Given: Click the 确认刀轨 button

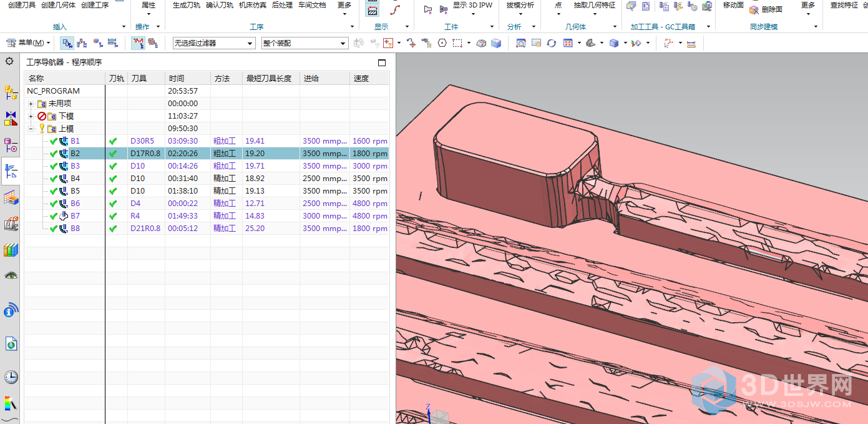Looking at the screenshot, I should [x=220, y=5].
